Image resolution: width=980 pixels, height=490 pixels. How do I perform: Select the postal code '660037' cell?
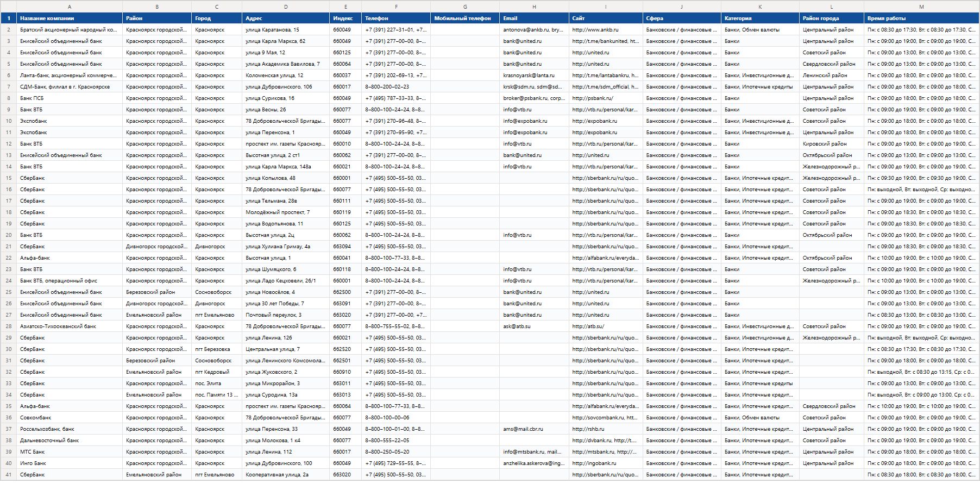coord(345,76)
